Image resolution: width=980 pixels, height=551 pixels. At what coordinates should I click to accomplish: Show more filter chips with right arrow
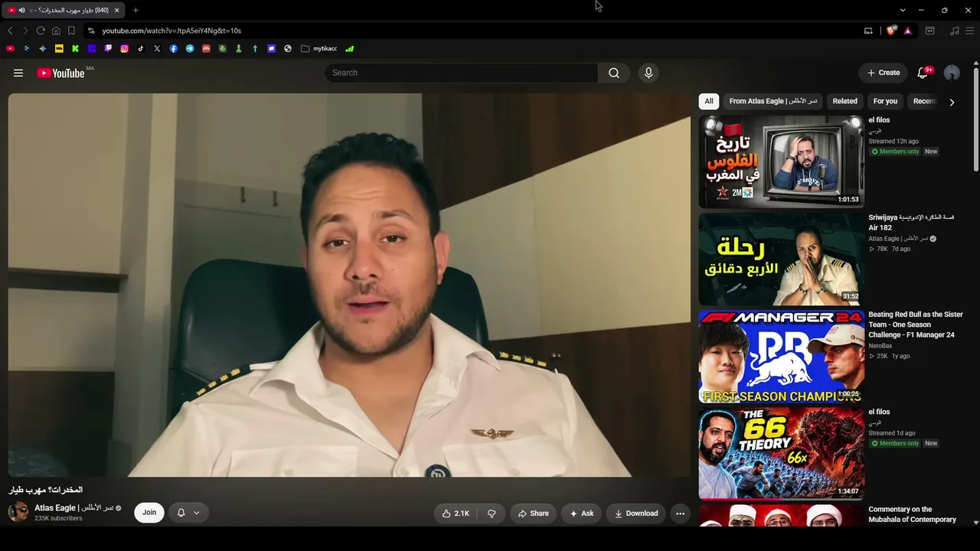(952, 102)
